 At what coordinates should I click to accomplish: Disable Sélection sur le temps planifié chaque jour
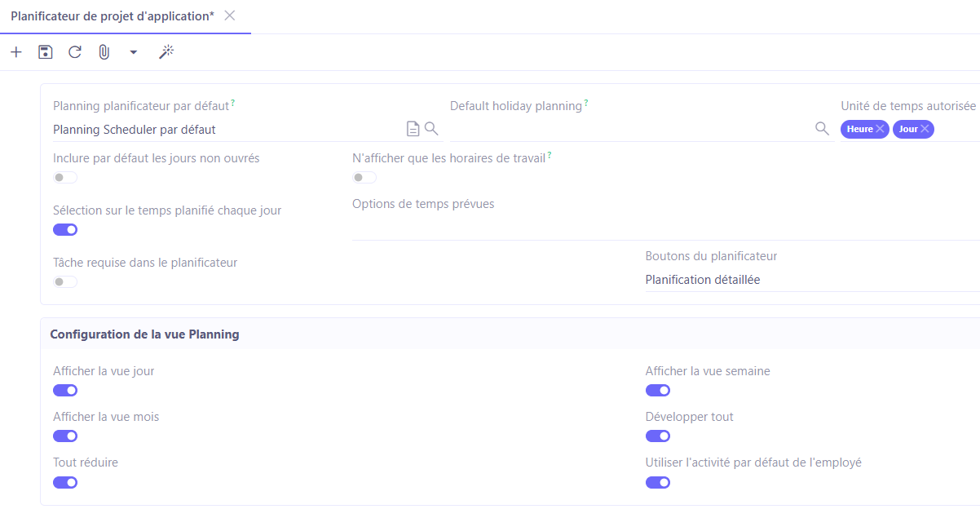tap(65, 230)
